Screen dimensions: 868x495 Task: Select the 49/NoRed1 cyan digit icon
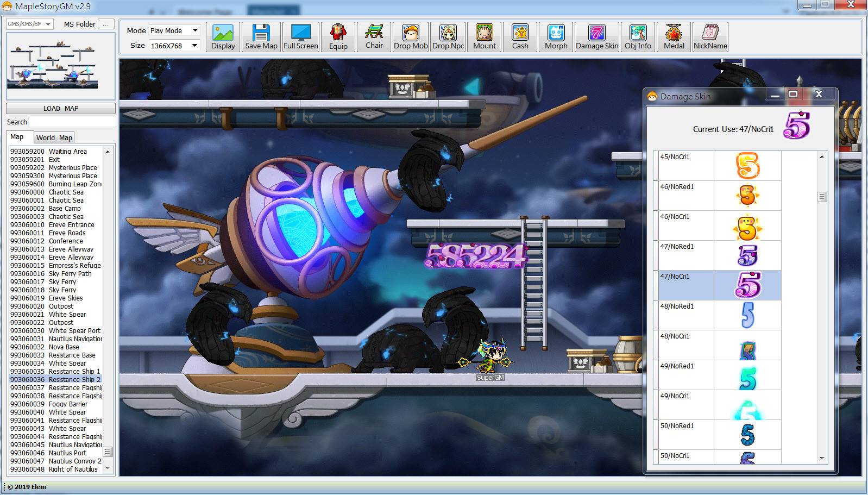click(747, 378)
